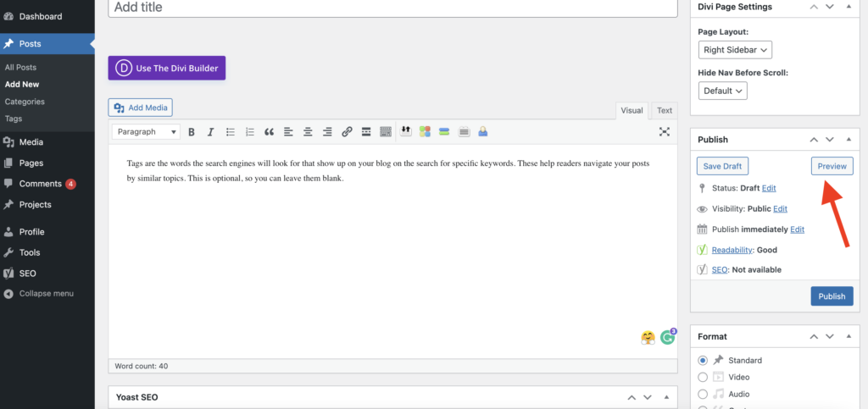868x409 pixels.
Task: Click the Add title input field
Action: 392,8
